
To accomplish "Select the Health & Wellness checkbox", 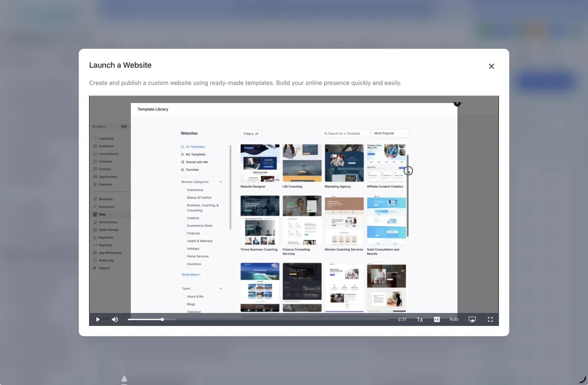I will tap(184, 241).
